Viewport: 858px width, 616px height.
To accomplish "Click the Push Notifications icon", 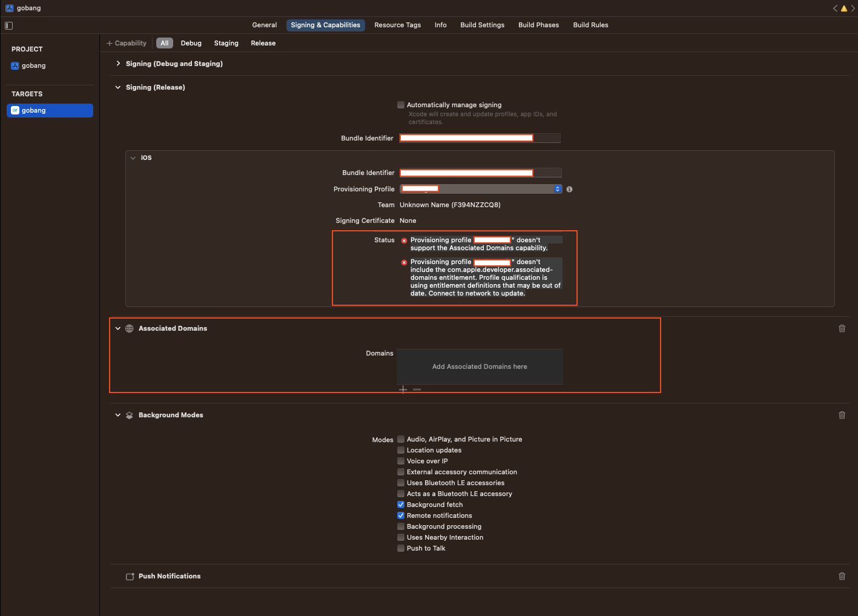I will point(130,576).
